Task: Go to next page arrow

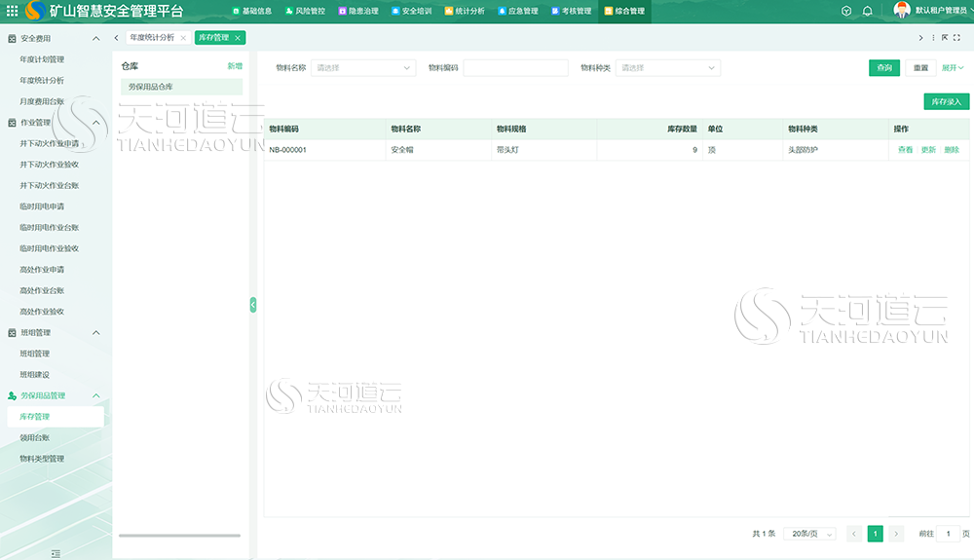Action: 896,534
